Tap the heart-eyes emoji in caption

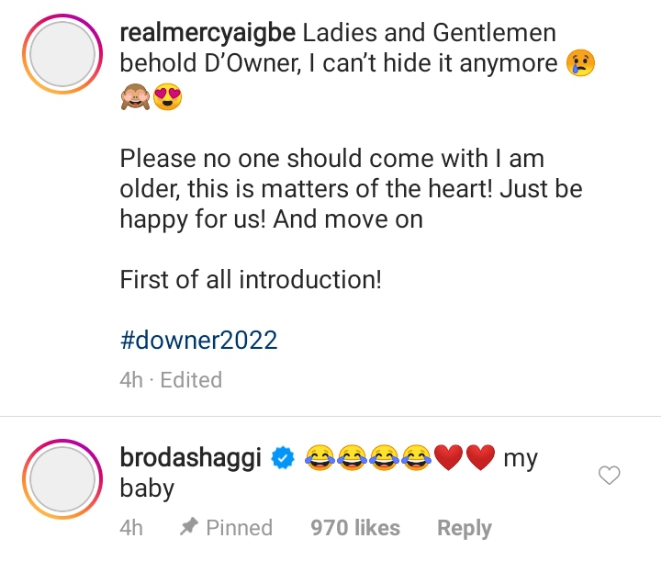coord(168,98)
